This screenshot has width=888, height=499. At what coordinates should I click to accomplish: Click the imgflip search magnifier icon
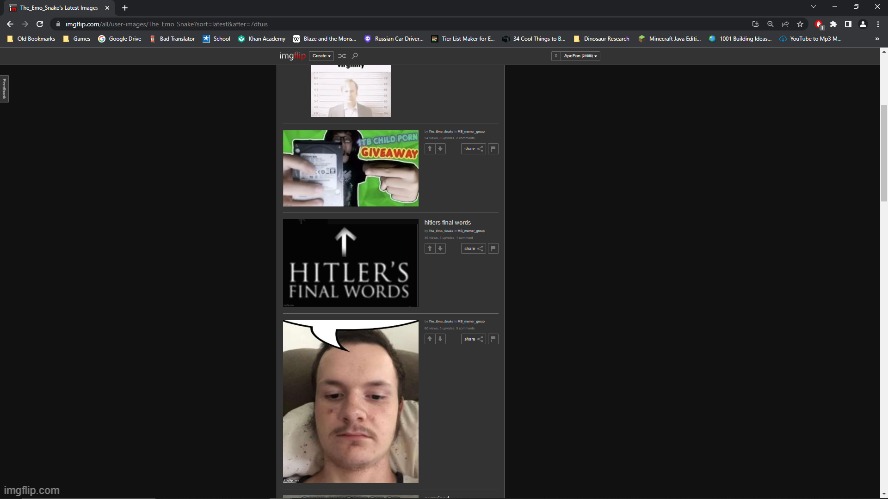tap(354, 56)
